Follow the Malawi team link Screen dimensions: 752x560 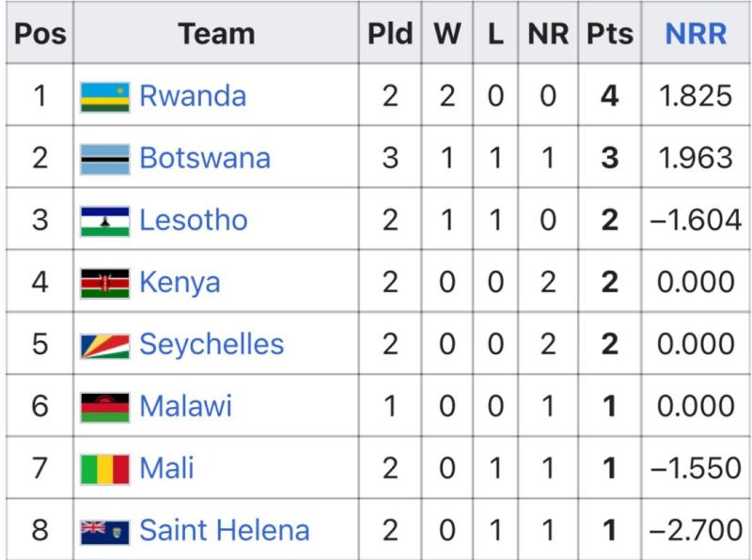pos(185,406)
